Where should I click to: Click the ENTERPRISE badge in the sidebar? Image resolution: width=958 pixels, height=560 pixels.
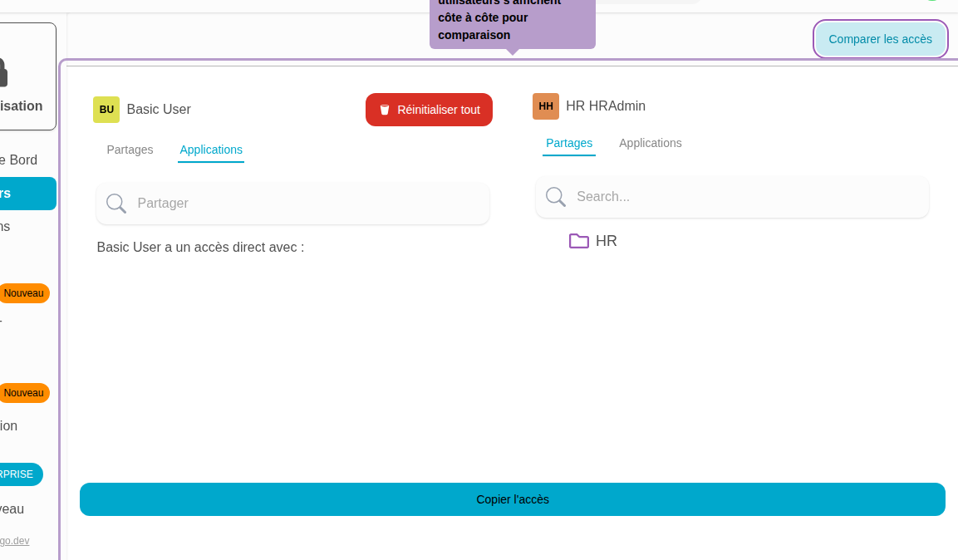coord(17,474)
